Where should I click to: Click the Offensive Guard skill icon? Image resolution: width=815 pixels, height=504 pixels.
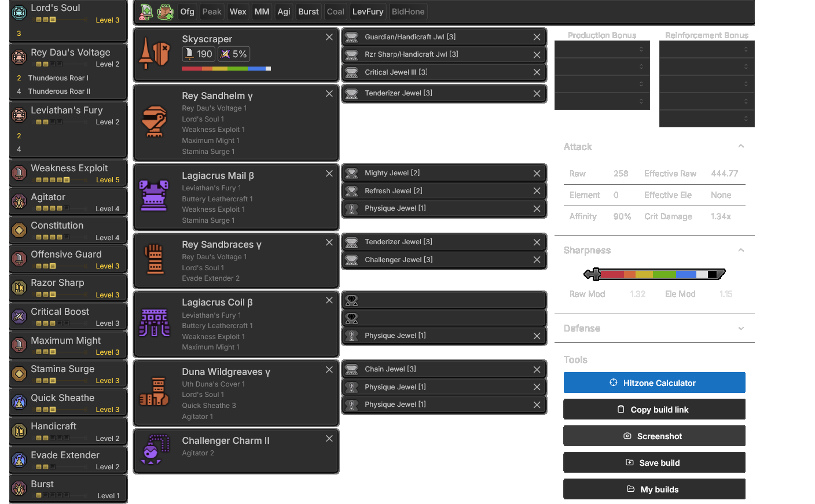(19, 259)
